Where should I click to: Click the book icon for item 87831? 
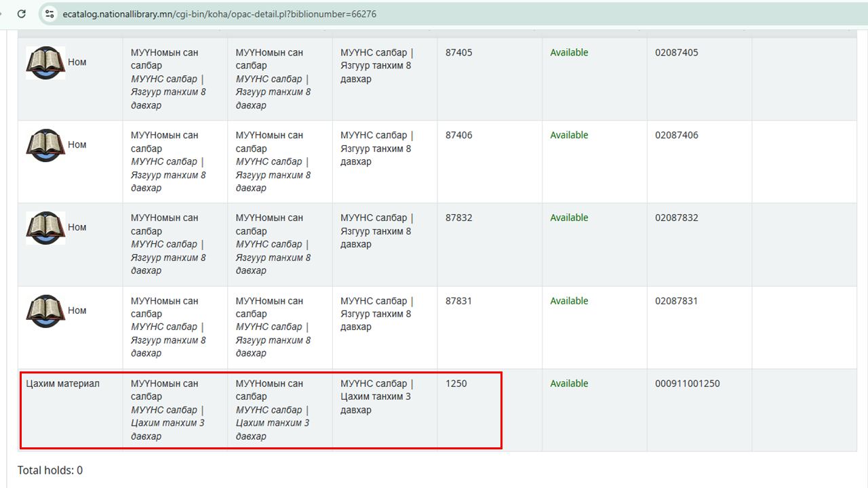pyautogui.click(x=45, y=311)
